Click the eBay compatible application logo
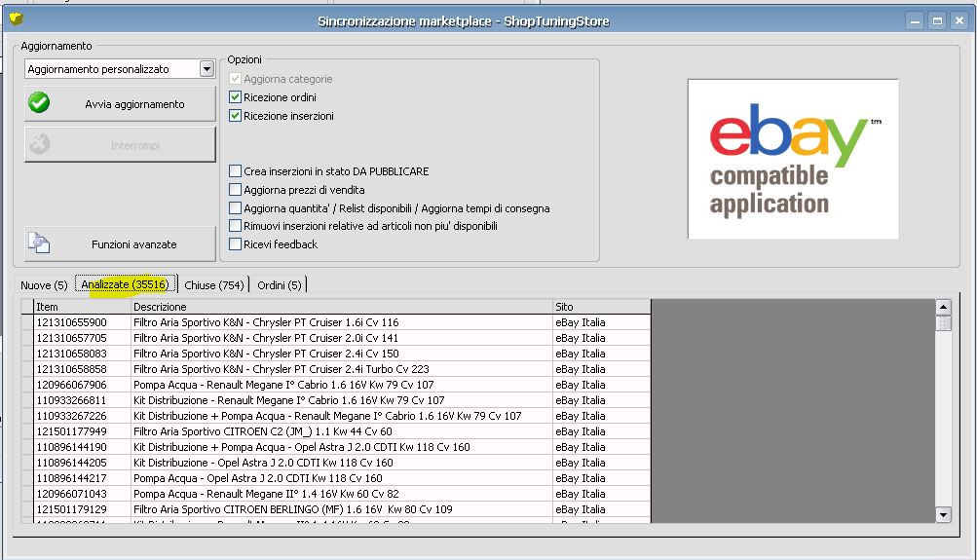Image resolution: width=977 pixels, height=560 pixels. click(x=793, y=159)
